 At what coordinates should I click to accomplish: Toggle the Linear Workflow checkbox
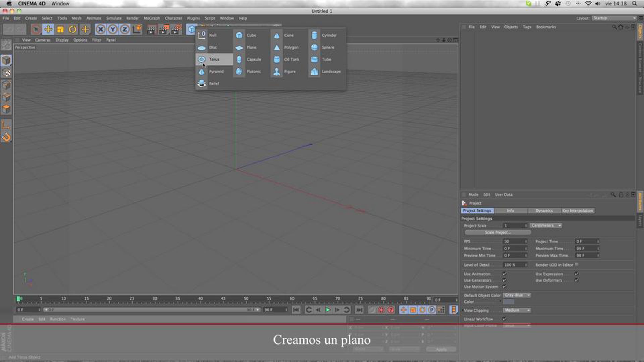504,319
